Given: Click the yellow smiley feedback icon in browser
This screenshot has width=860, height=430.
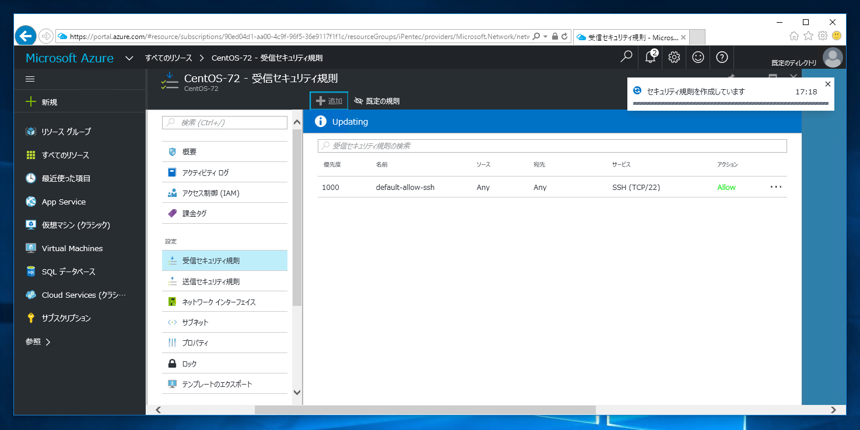Looking at the screenshot, I should click(836, 36).
